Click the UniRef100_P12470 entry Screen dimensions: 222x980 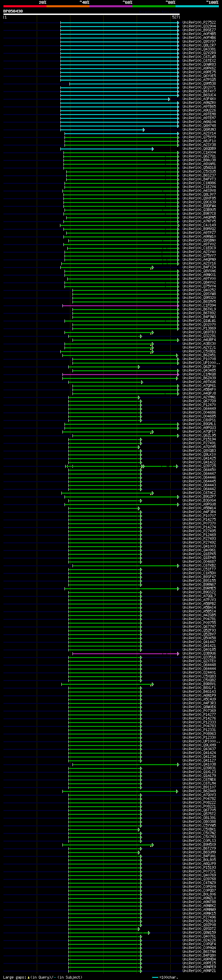click(199, 405)
